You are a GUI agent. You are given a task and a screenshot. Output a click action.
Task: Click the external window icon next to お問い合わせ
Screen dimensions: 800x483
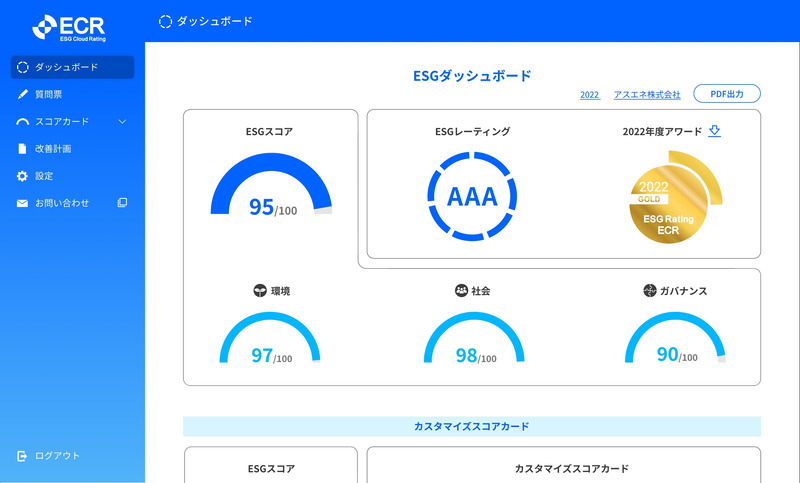[122, 202]
